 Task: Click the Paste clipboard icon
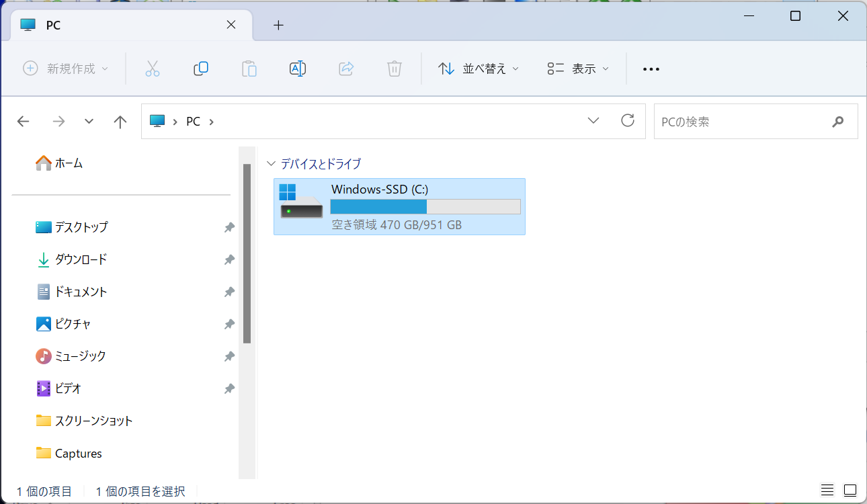[x=249, y=69]
